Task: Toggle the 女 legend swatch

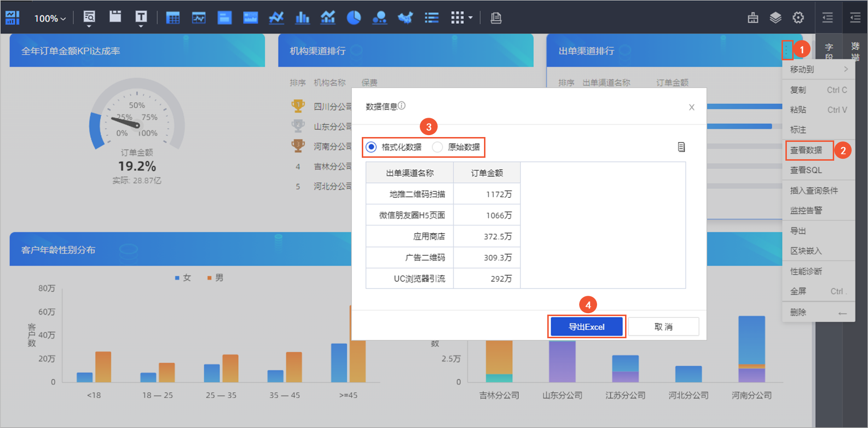Action: click(177, 278)
